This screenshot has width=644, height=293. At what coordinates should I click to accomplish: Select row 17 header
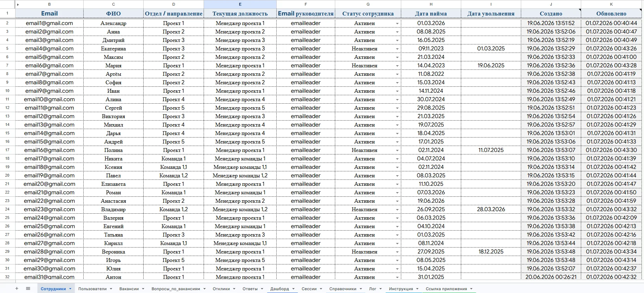[x=7, y=150]
